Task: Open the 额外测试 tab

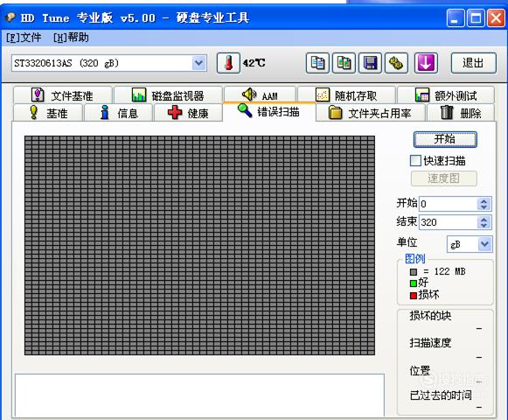Action: 446,95
